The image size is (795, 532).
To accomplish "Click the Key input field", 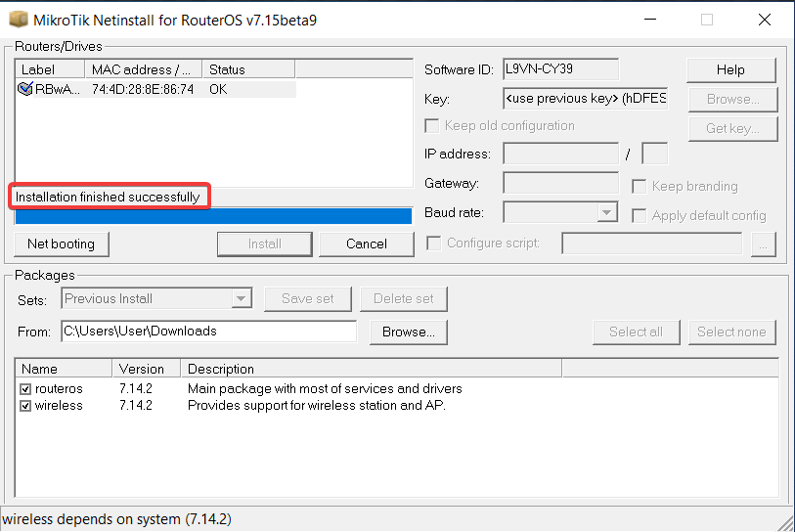I will click(x=586, y=99).
